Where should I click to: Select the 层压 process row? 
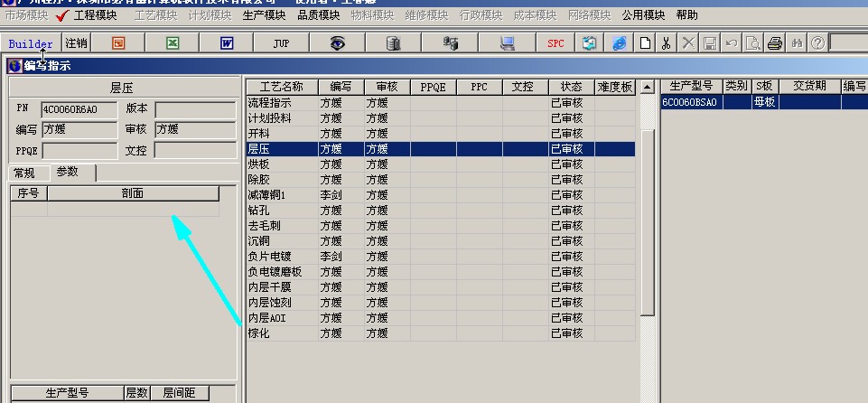pos(441,149)
